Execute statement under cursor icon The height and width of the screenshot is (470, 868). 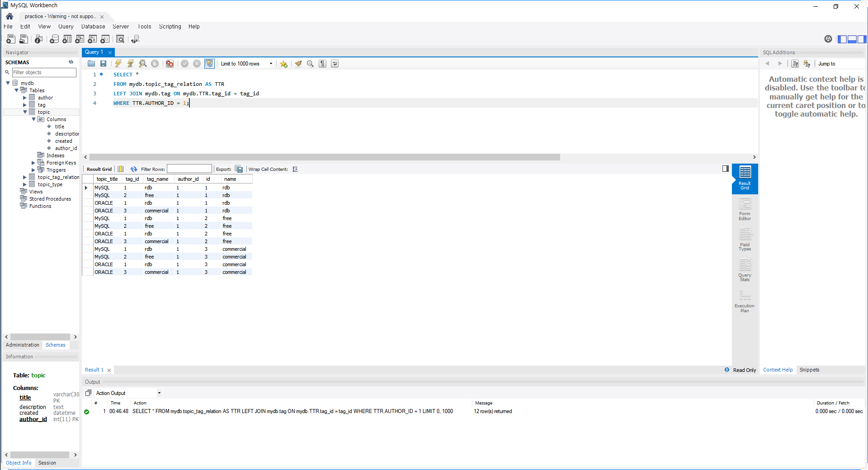pos(131,64)
